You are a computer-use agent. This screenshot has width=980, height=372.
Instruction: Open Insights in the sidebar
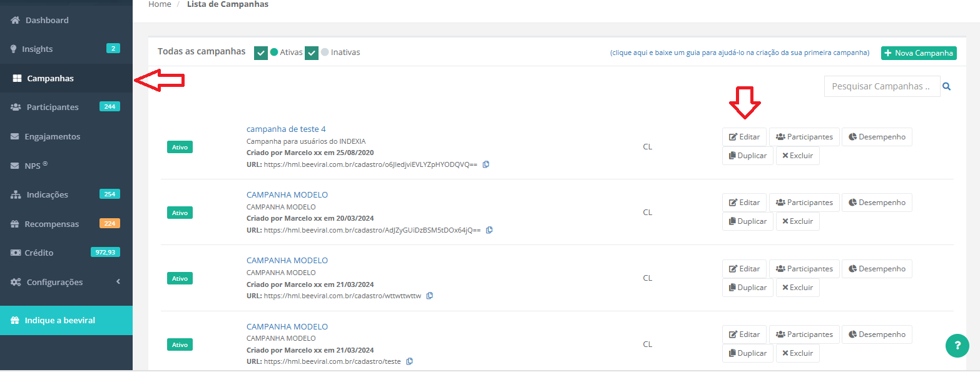pyautogui.click(x=66, y=49)
